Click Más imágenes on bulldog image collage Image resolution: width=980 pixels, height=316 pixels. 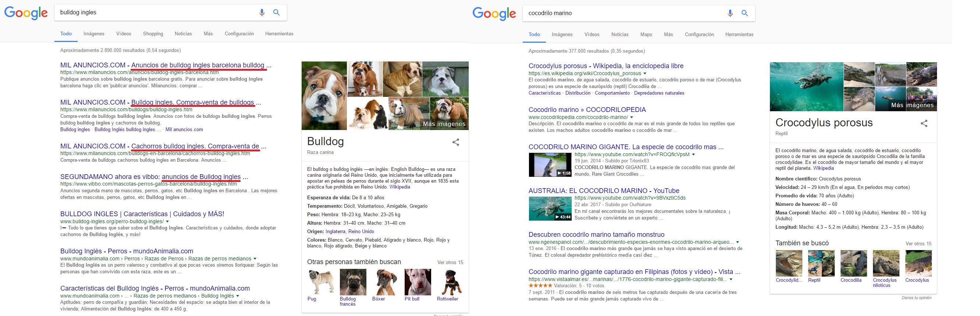444,124
